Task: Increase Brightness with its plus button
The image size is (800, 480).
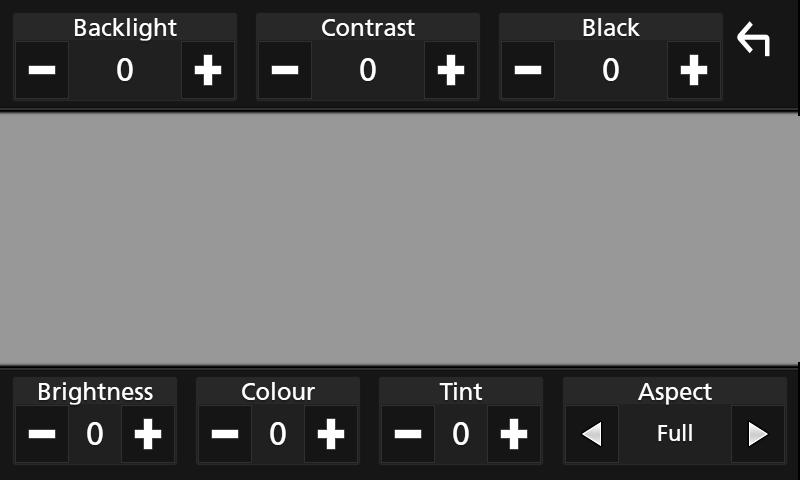Action: pyautogui.click(x=148, y=434)
